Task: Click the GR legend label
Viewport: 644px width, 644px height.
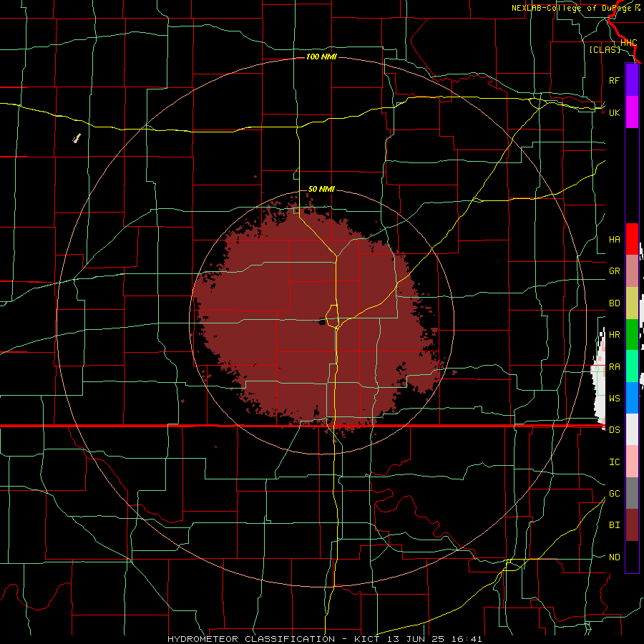Action: [614, 271]
